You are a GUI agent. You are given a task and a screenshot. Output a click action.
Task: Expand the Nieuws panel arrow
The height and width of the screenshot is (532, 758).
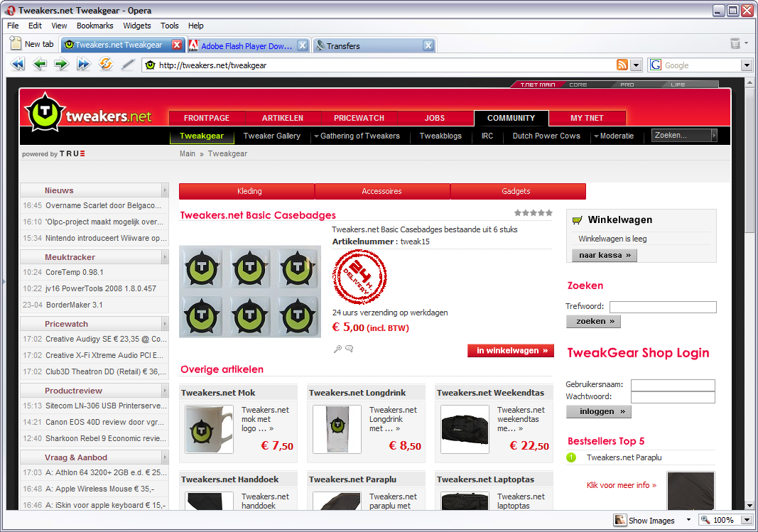165,190
